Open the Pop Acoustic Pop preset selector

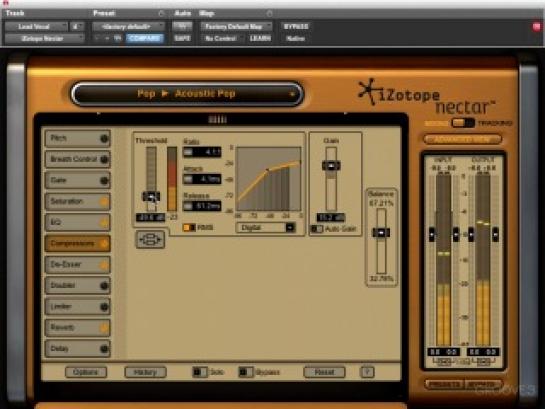[187, 94]
